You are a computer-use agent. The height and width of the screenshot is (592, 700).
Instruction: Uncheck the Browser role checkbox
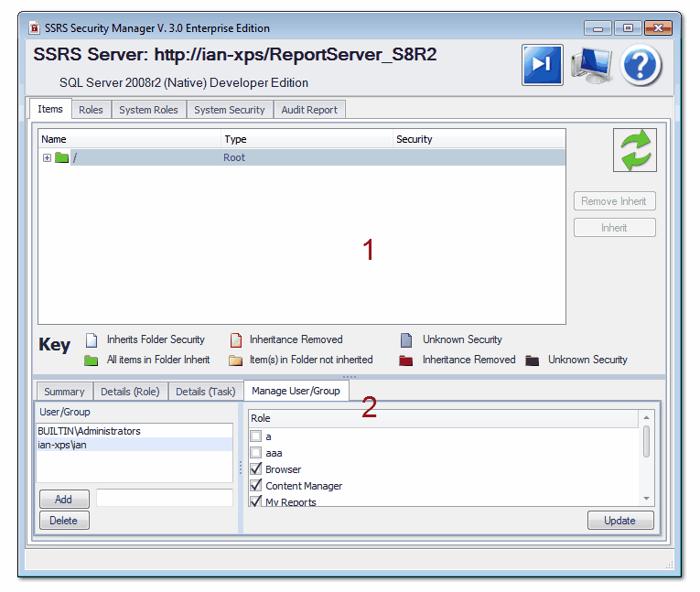coord(256,468)
